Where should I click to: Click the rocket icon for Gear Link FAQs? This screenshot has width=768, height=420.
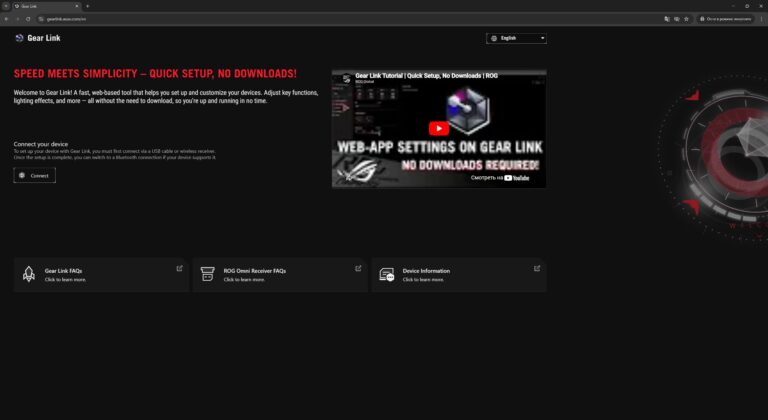point(29,274)
